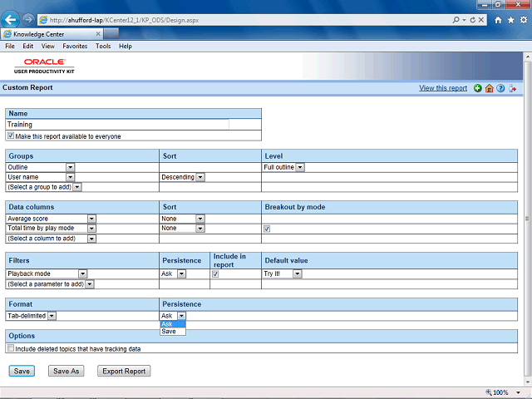The width and height of the screenshot is (532, 399).
Task: Click the Refresh icon in address bar
Action: coord(473,20)
